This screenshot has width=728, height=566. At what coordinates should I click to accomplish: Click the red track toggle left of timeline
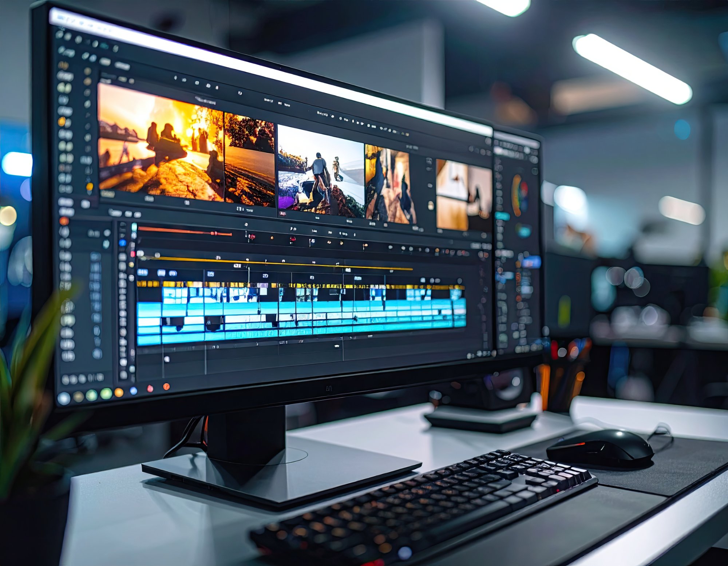coord(132,254)
